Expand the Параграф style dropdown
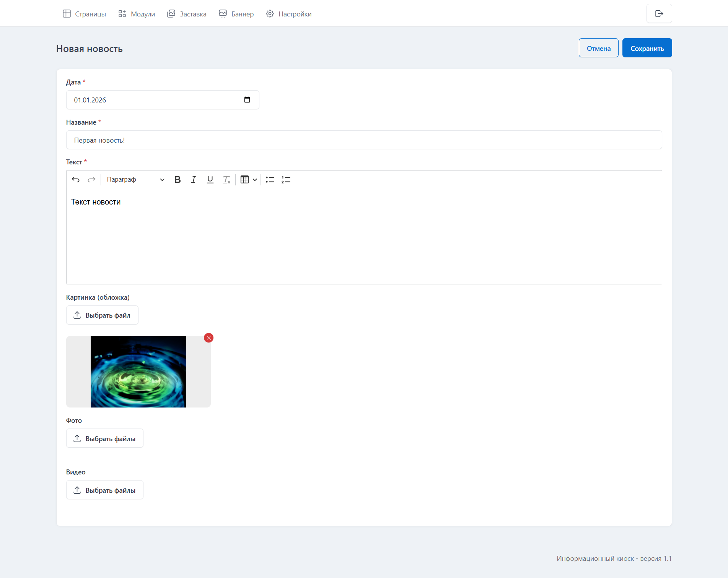728x578 pixels. [135, 180]
